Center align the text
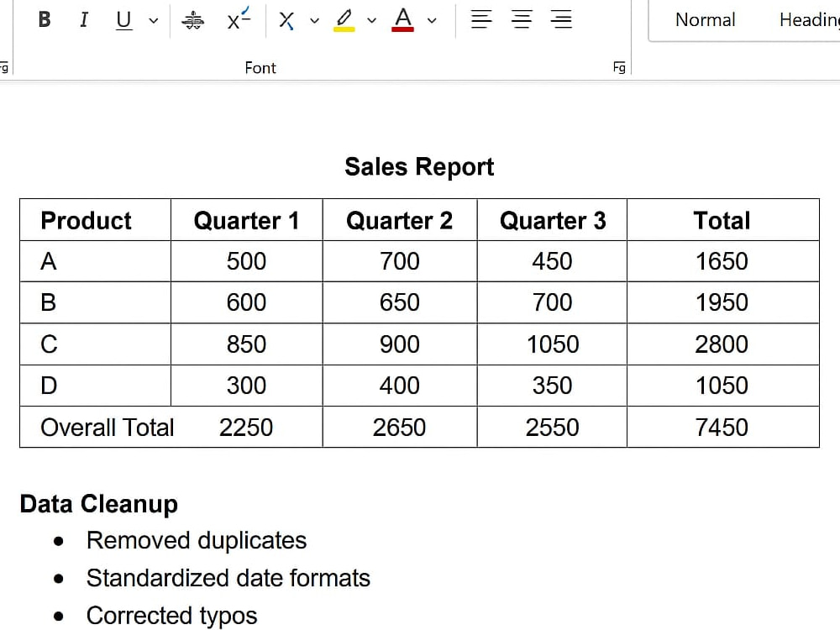This screenshot has width=840, height=630. (x=522, y=19)
